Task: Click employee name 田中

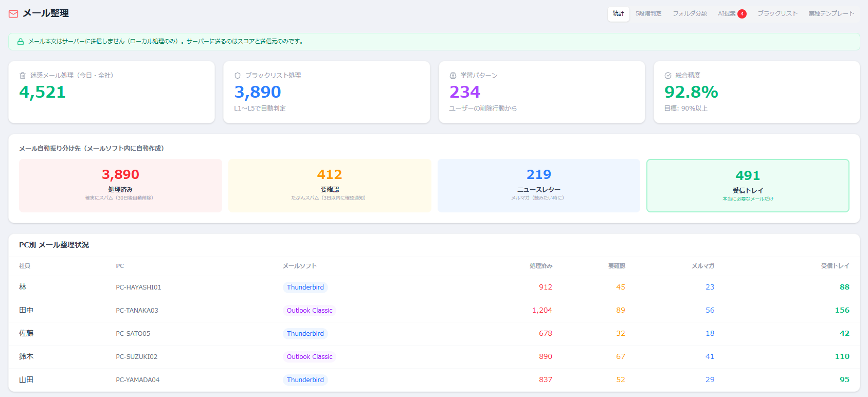Action: 26,310
